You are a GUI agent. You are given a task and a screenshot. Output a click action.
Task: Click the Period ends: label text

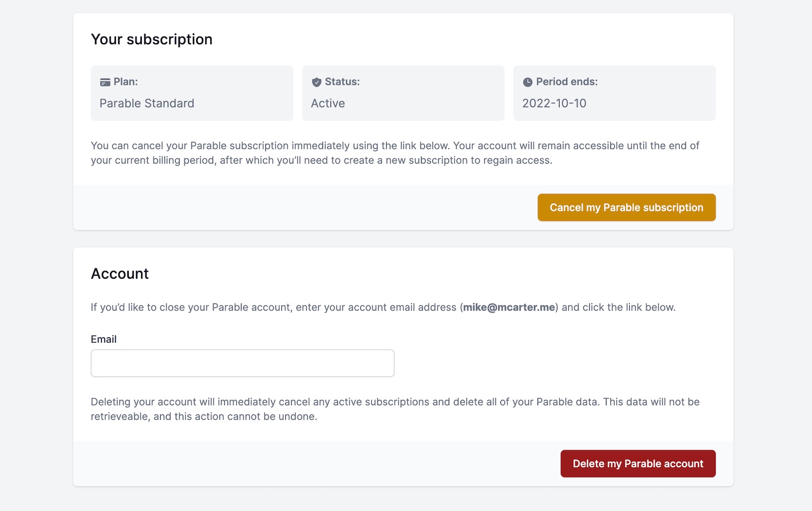point(567,82)
